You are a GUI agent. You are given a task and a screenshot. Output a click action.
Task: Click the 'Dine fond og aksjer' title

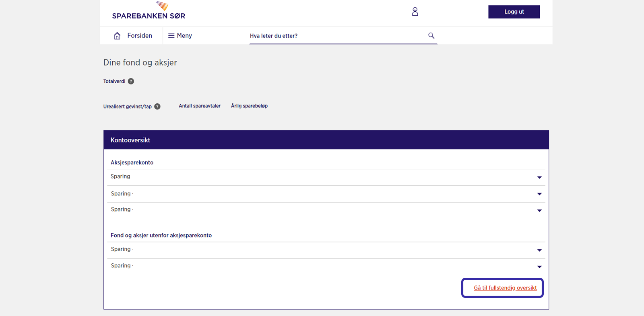pos(140,62)
